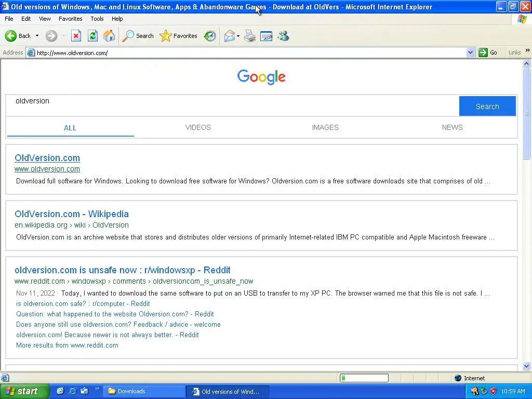
Task: Click the 10:59 AM taskbar clock
Action: [x=513, y=391]
